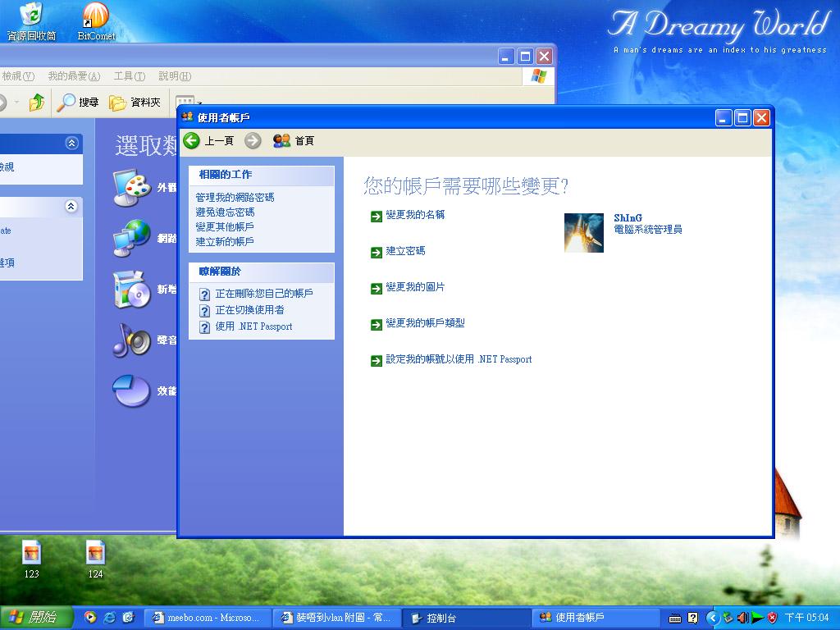Open 工具(T) menu in Control Panel
840x630 pixels.
129,76
